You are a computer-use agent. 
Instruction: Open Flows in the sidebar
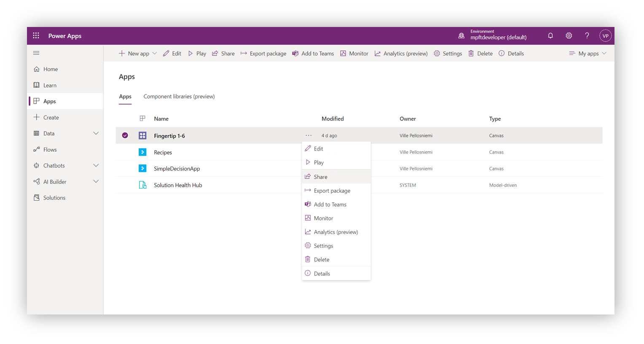[x=65, y=150]
